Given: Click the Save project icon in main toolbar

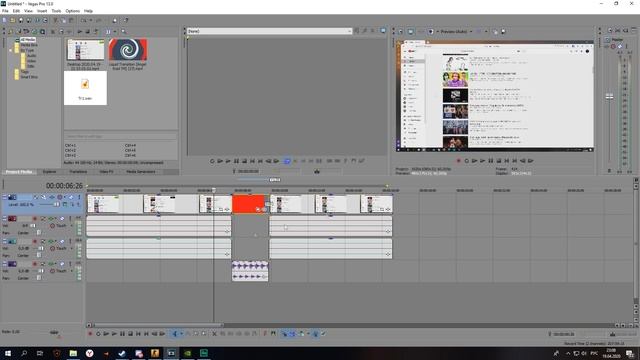Looking at the screenshot, I should pyautogui.click(x=21, y=20).
